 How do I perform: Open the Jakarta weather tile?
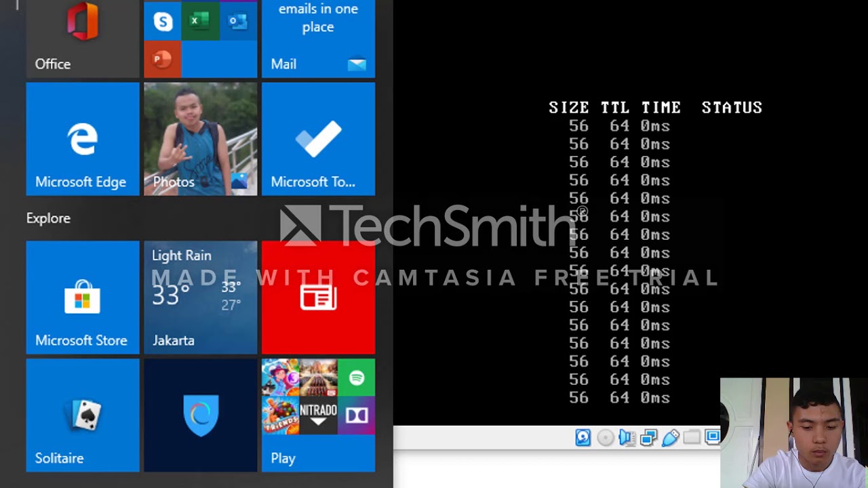click(201, 298)
